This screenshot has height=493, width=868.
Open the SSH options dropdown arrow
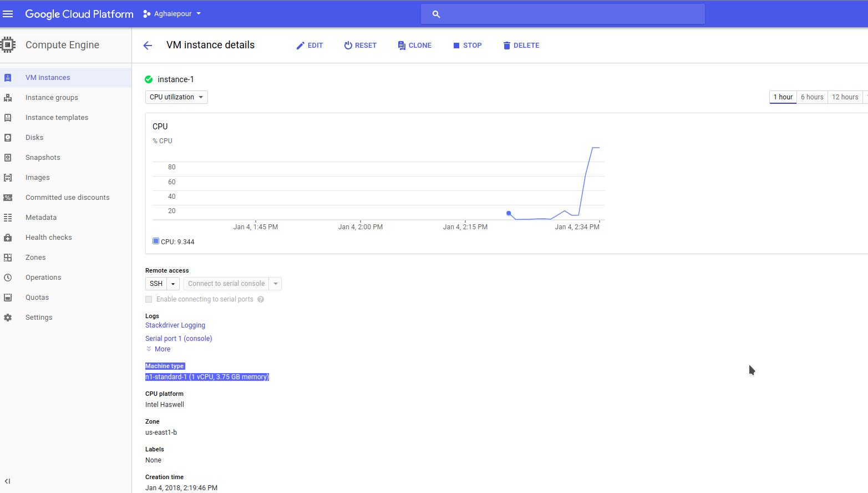pos(173,284)
